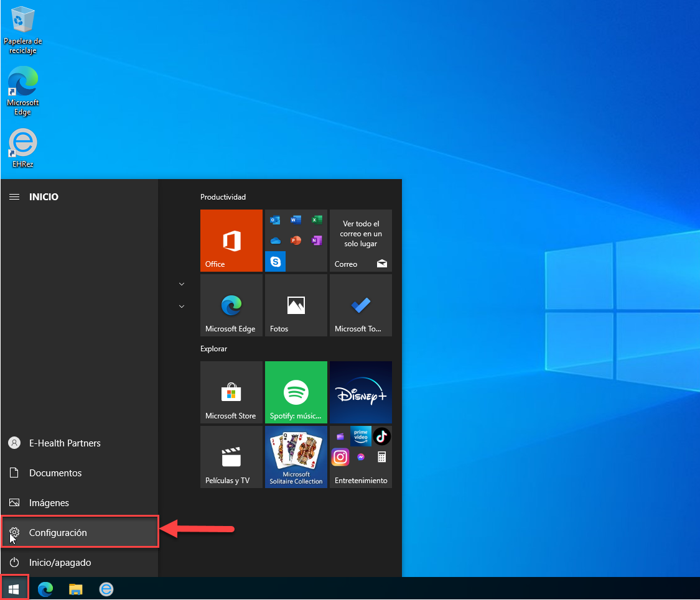Launch Excel from the Office apps folder tile
700x600 pixels.
coord(317,219)
